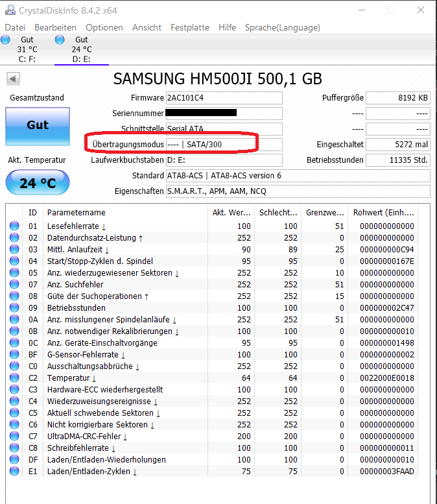Select the Mittl. Anlaufzeit parameter name
Image resolution: width=437 pixels, height=504 pixels.
[78, 250]
